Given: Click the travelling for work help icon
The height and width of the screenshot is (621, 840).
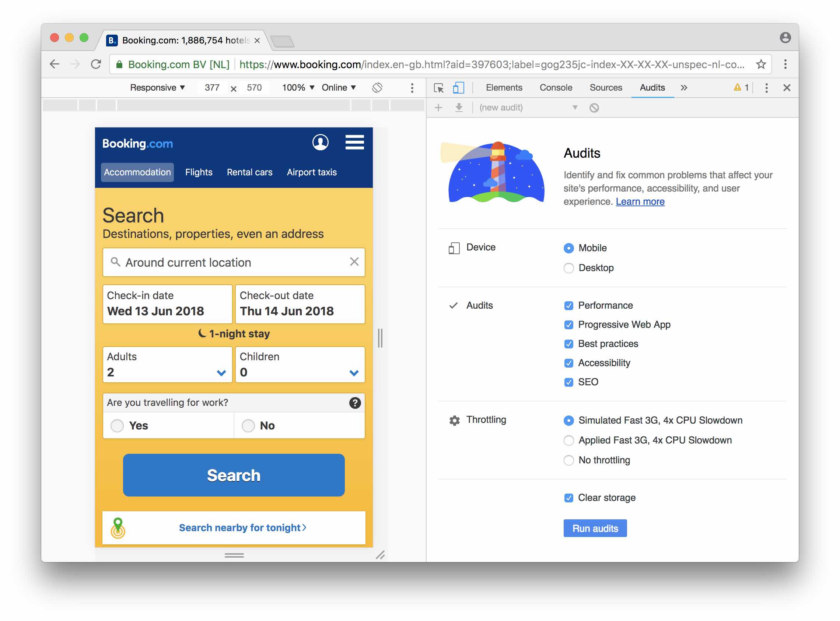Looking at the screenshot, I should point(354,403).
